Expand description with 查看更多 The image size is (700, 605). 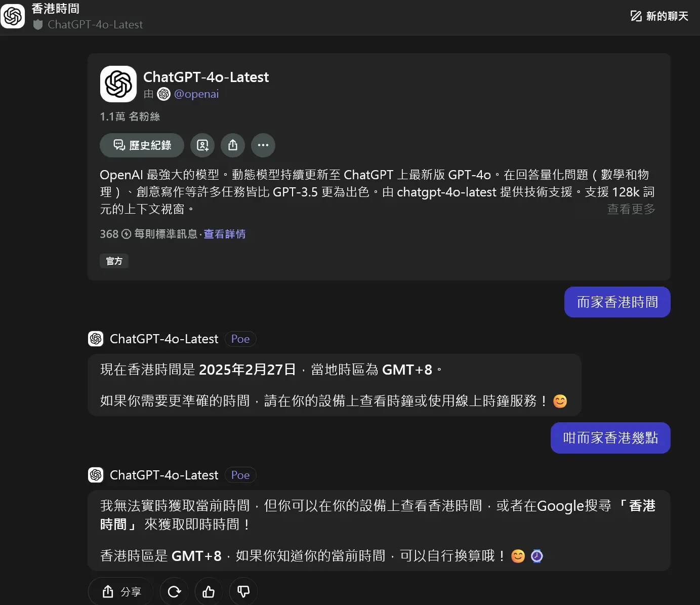pos(631,209)
